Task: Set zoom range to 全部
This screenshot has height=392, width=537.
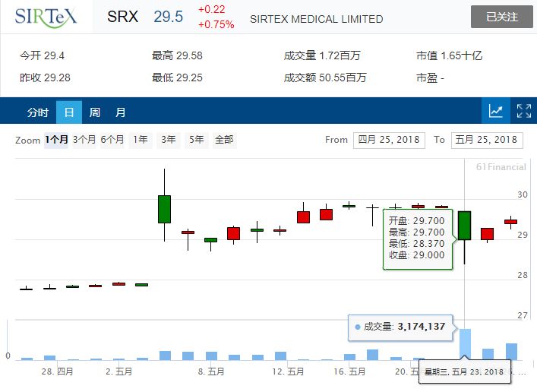Action: (x=224, y=140)
